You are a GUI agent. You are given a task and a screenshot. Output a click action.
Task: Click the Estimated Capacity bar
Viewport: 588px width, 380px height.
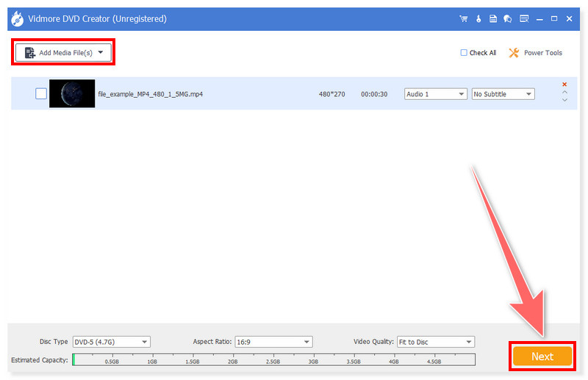click(273, 359)
